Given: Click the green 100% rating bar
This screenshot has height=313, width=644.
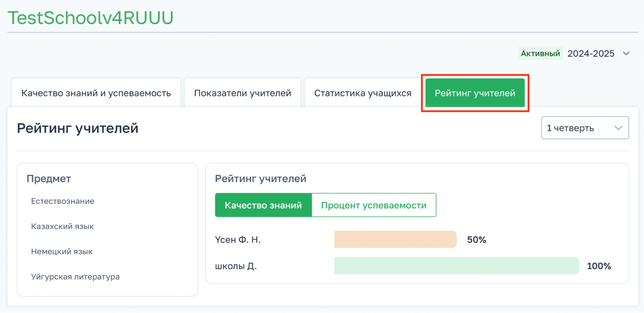Looking at the screenshot, I should pyautogui.click(x=457, y=266).
